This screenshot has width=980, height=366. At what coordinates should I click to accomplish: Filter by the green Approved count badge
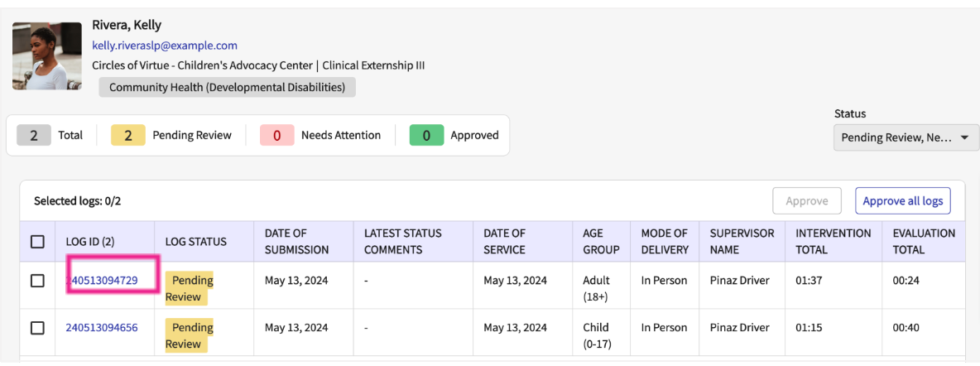point(426,135)
